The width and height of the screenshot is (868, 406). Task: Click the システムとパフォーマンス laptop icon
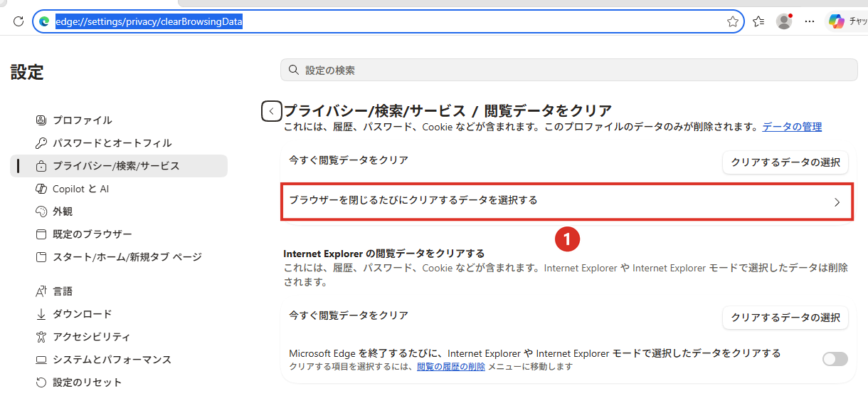tap(41, 360)
